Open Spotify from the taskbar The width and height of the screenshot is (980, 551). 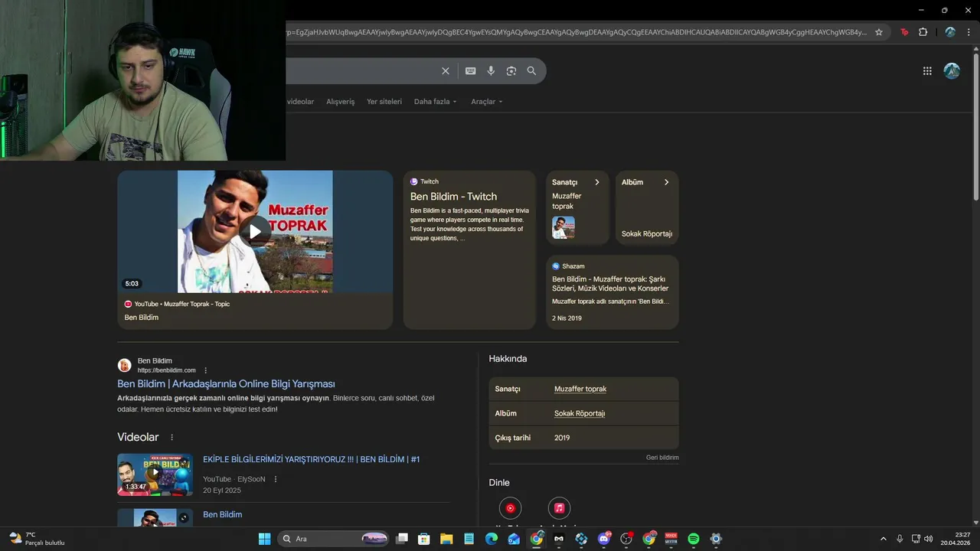point(694,539)
